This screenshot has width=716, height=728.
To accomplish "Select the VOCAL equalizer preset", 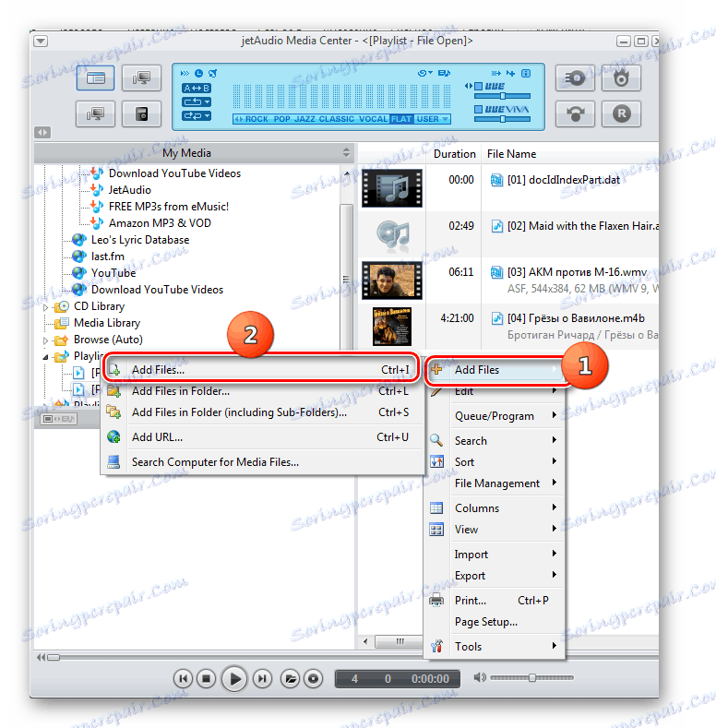I will point(373,119).
